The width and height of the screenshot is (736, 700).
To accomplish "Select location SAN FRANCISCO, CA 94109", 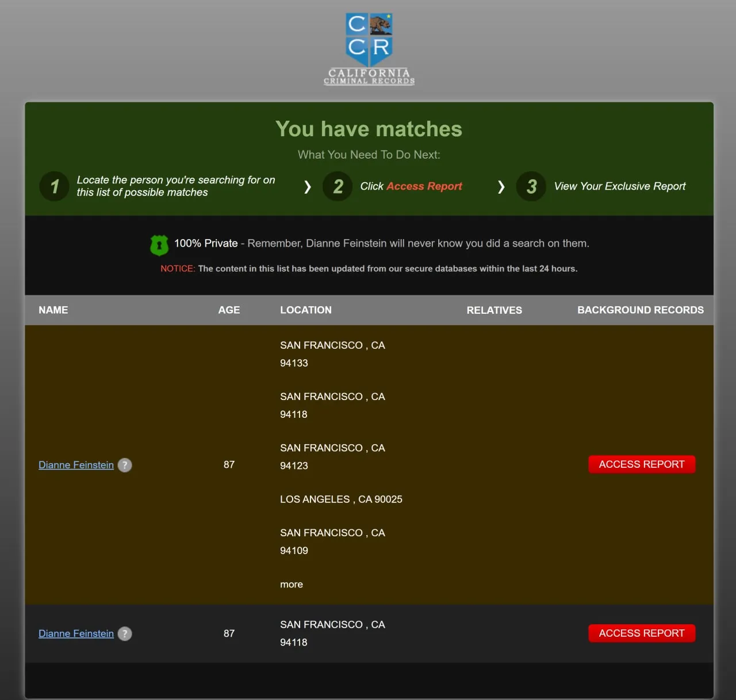I will pos(332,541).
